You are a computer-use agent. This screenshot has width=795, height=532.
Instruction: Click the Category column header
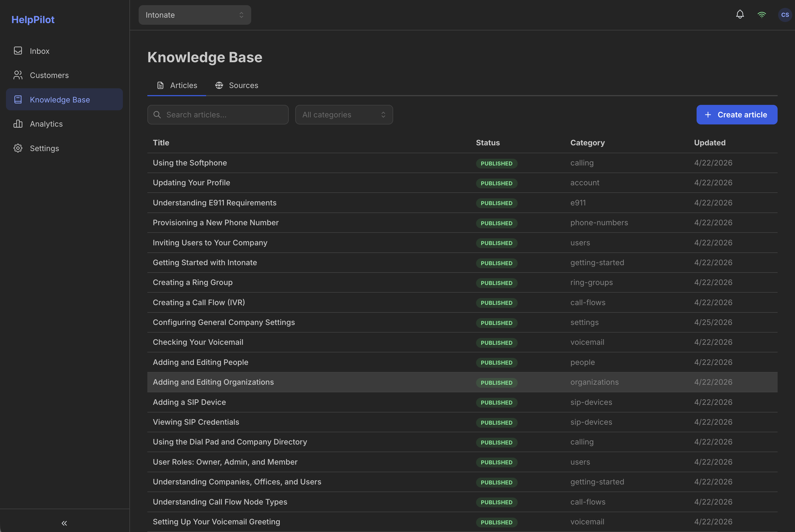pos(587,143)
